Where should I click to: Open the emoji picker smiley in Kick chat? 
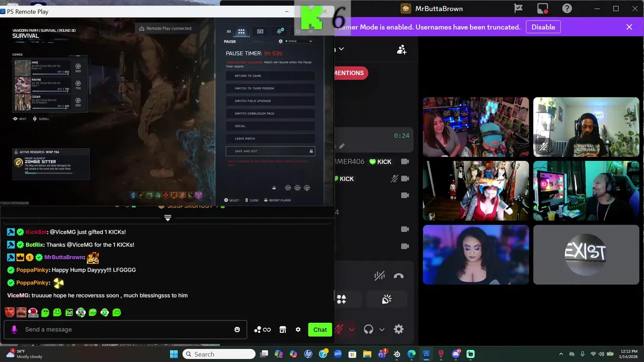point(237,329)
